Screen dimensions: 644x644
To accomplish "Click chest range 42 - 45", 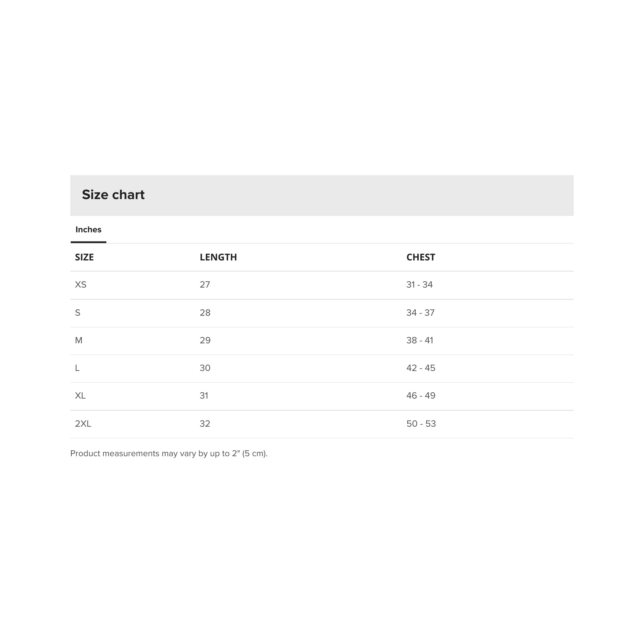I will [421, 368].
